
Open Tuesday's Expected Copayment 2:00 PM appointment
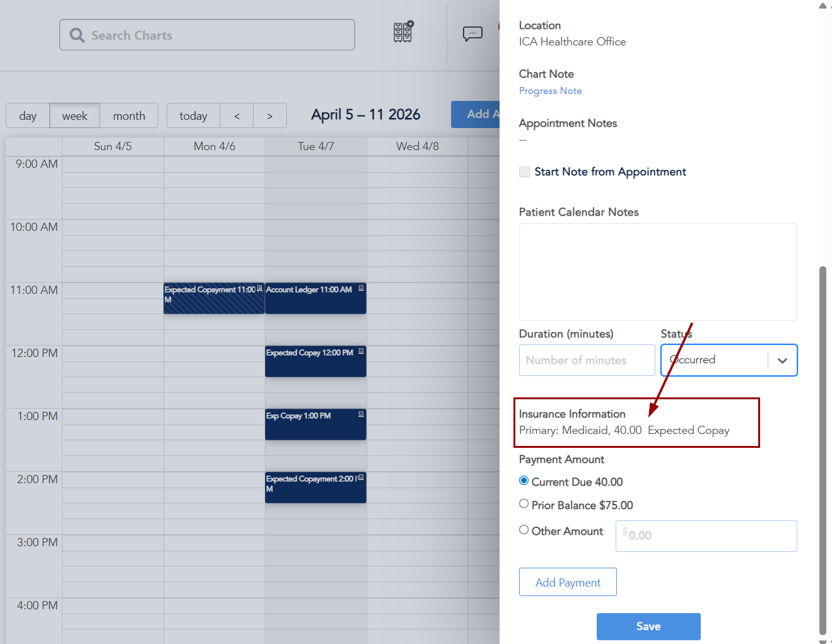(x=315, y=487)
